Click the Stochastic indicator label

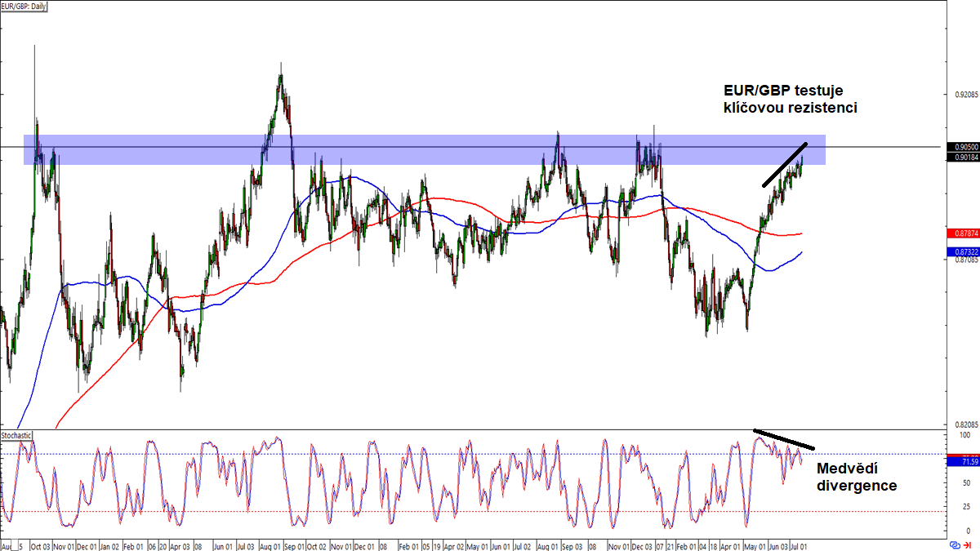click(x=17, y=436)
